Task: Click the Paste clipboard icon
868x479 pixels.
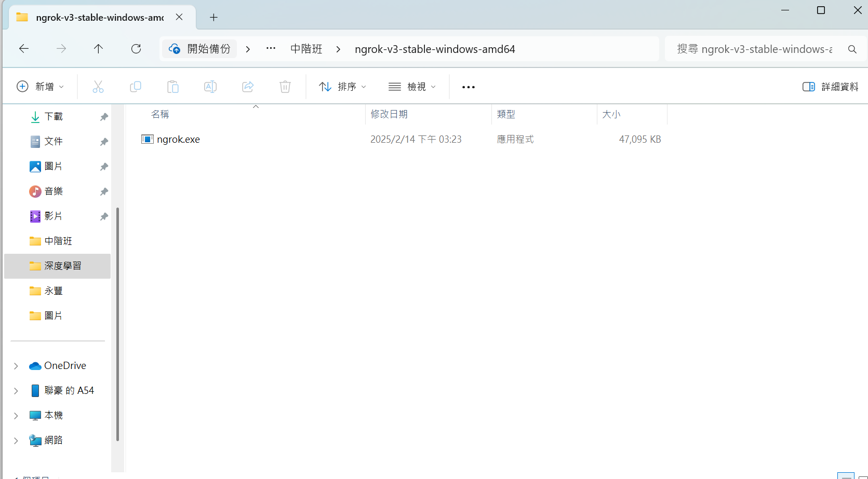Action: point(172,87)
